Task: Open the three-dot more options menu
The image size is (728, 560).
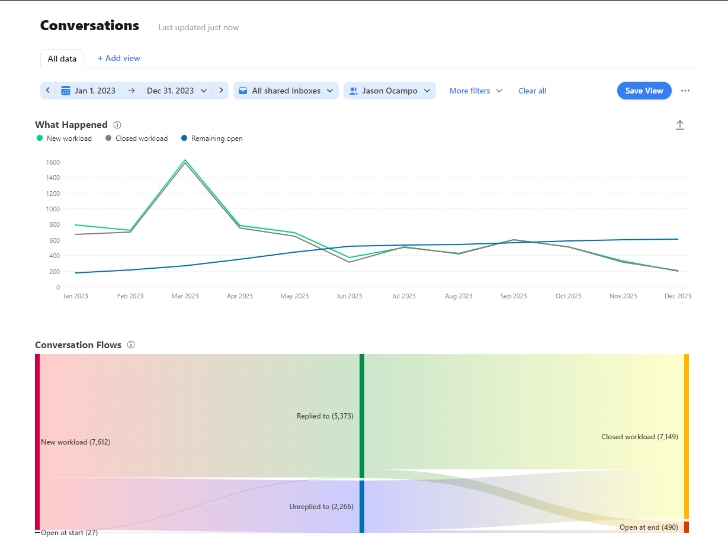Action: pos(685,91)
